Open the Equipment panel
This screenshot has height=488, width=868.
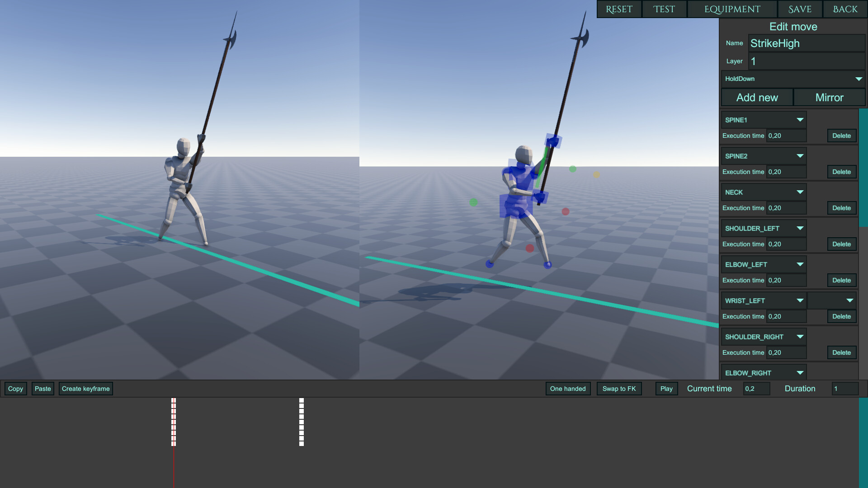(x=732, y=9)
